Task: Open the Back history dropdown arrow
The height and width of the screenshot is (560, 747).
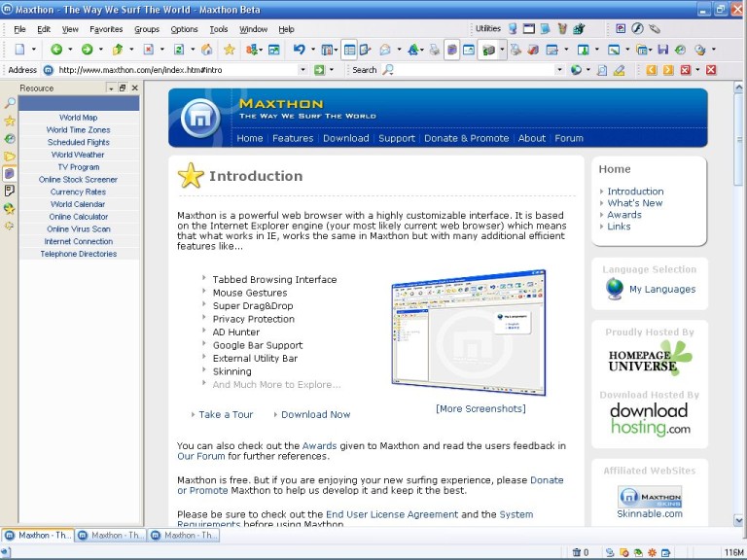Action: (70, 49)
